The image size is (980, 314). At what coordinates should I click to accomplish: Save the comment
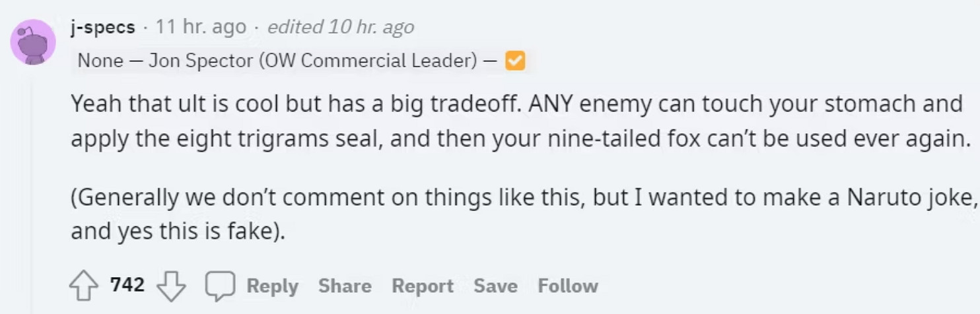(495, 286)
